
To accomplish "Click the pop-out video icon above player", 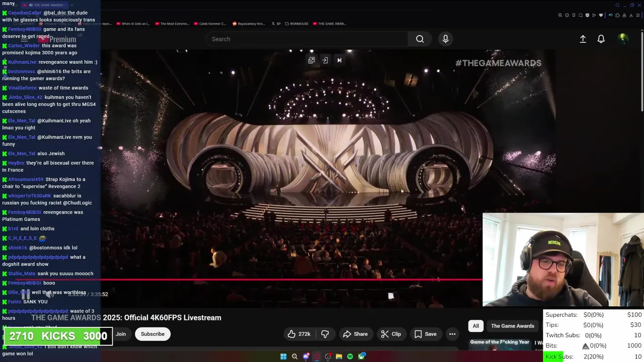I will coord(311,60).
